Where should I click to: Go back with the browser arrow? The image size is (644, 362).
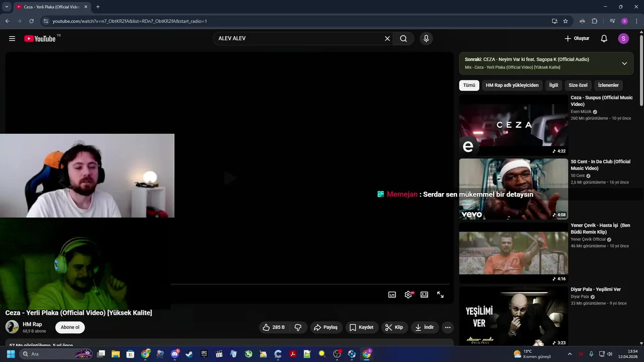7,21
